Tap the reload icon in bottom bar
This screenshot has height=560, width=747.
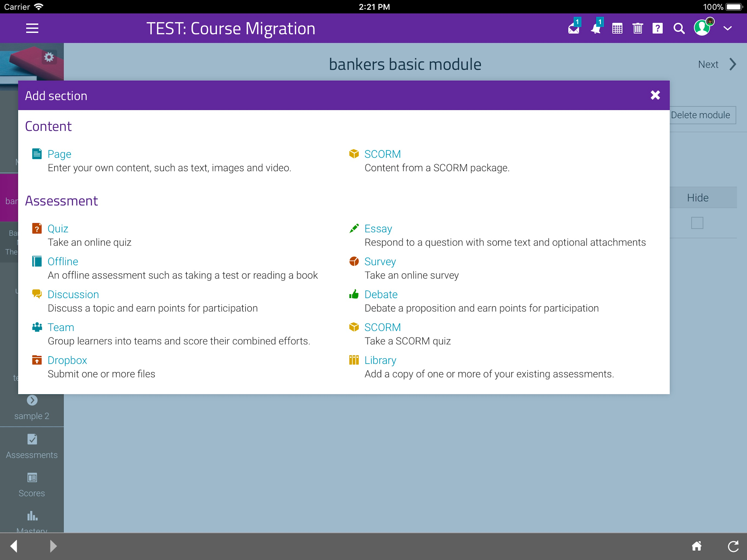[733, 546]
